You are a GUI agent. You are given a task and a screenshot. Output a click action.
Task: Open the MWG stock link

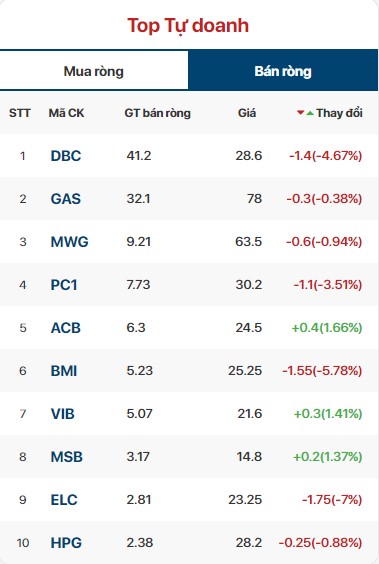69,241
